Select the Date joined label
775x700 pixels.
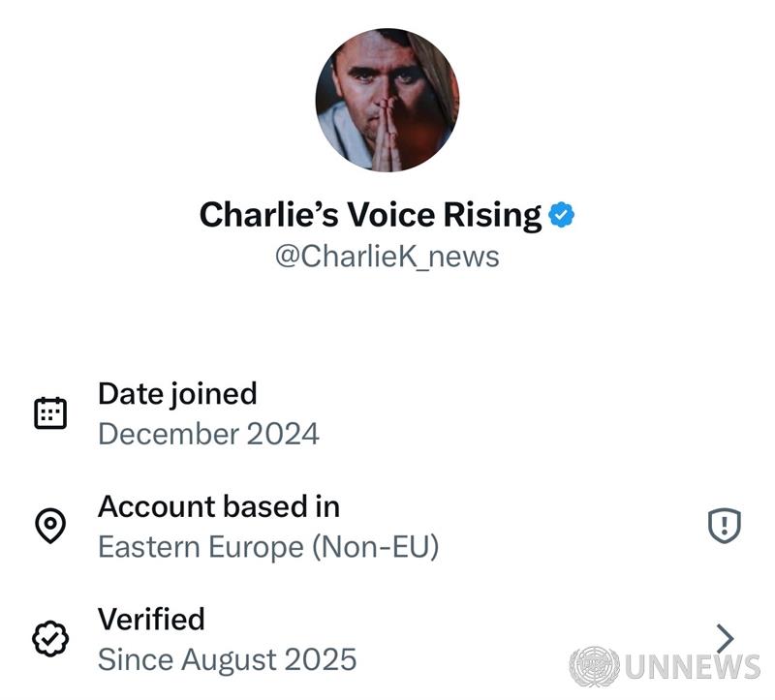177,394
